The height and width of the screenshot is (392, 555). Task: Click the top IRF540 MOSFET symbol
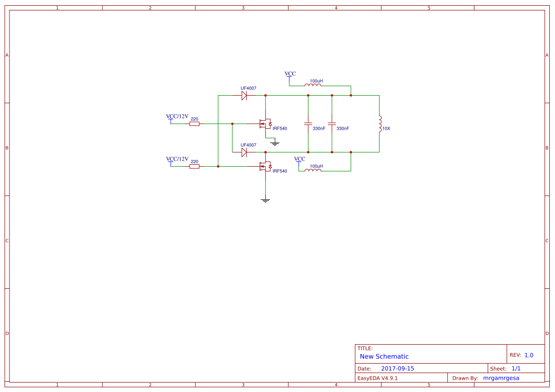pos(265,124)
